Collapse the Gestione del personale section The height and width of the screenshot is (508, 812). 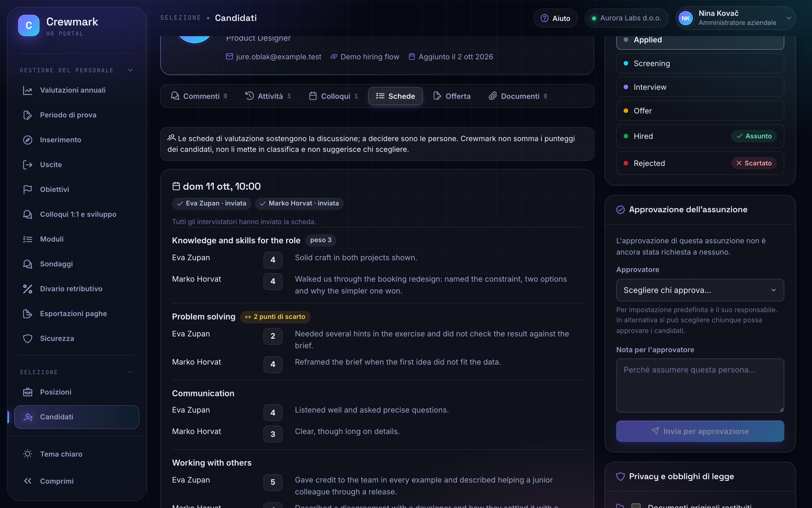pos(130,70)
